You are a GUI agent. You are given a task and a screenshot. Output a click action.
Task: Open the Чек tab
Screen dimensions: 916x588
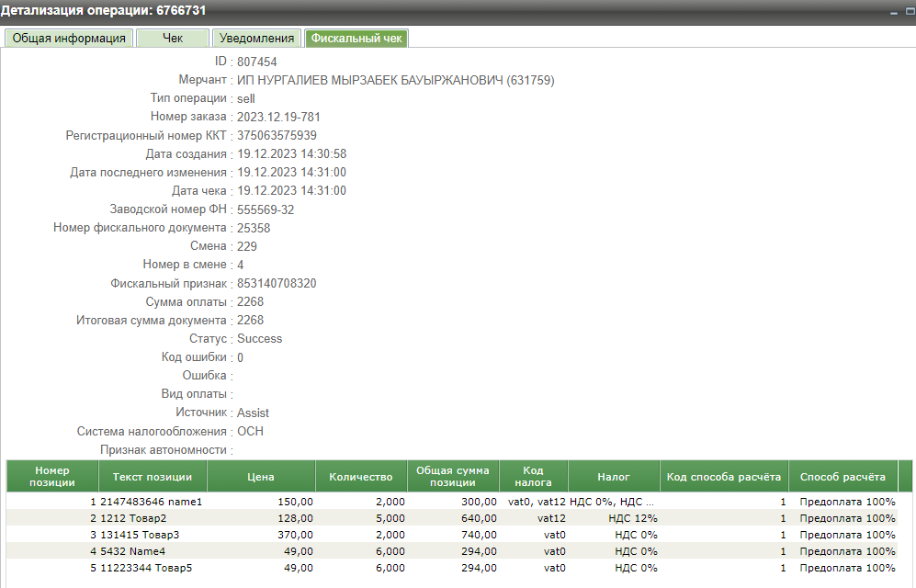[173, 38]
